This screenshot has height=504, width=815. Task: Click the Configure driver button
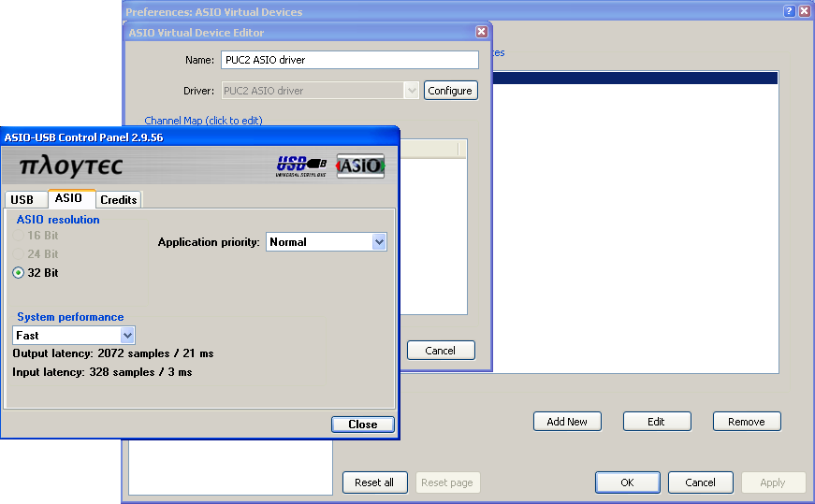[x=450, y=91]
